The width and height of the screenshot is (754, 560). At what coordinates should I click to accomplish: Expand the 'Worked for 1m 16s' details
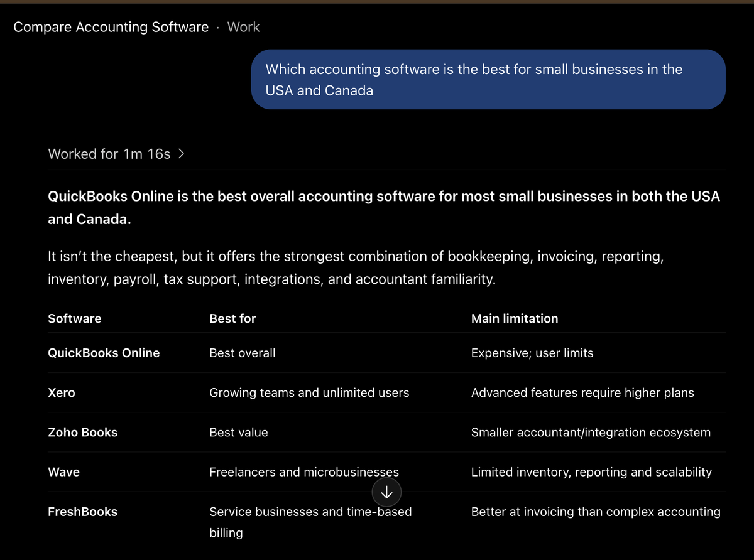(116, 154)
